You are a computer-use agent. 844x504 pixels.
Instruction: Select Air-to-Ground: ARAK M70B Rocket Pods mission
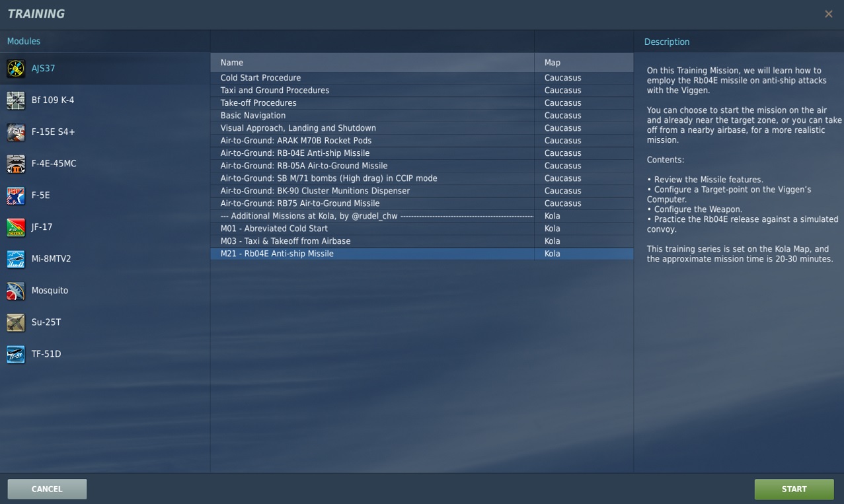click(295, 141)
